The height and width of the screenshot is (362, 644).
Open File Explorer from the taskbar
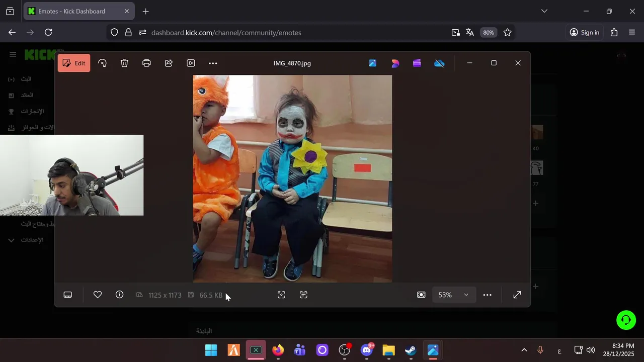[x=388, y=350]
